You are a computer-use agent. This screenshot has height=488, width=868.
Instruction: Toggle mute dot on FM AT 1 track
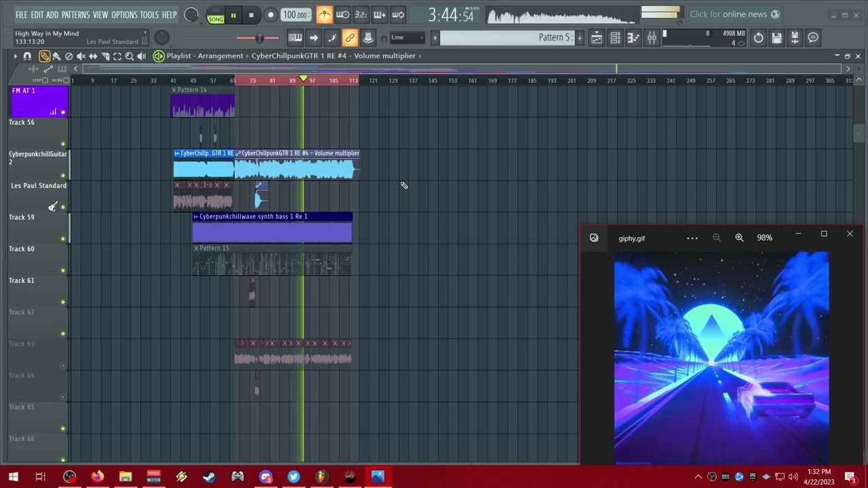(63, 113)
